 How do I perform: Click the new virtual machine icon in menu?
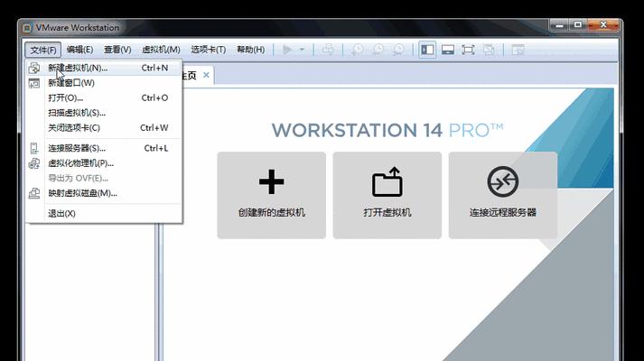tap(34, 68)
